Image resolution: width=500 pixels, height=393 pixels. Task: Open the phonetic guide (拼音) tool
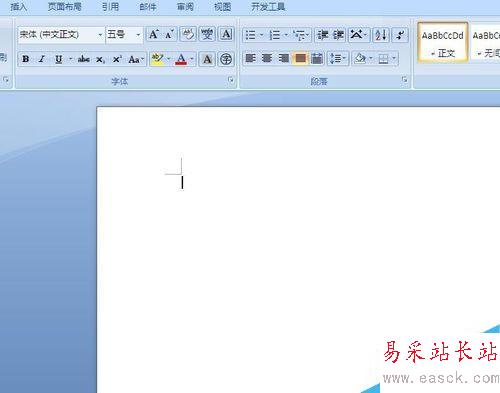pos(207,34)
